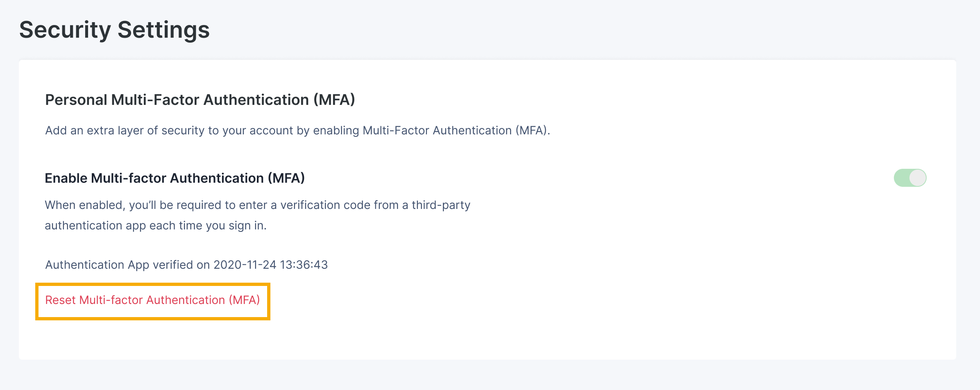The width and height of the screenshot is (980, 390).
Task: Click the 2020-11-24 13:36:43 verification timestamp
Action: 270,265
